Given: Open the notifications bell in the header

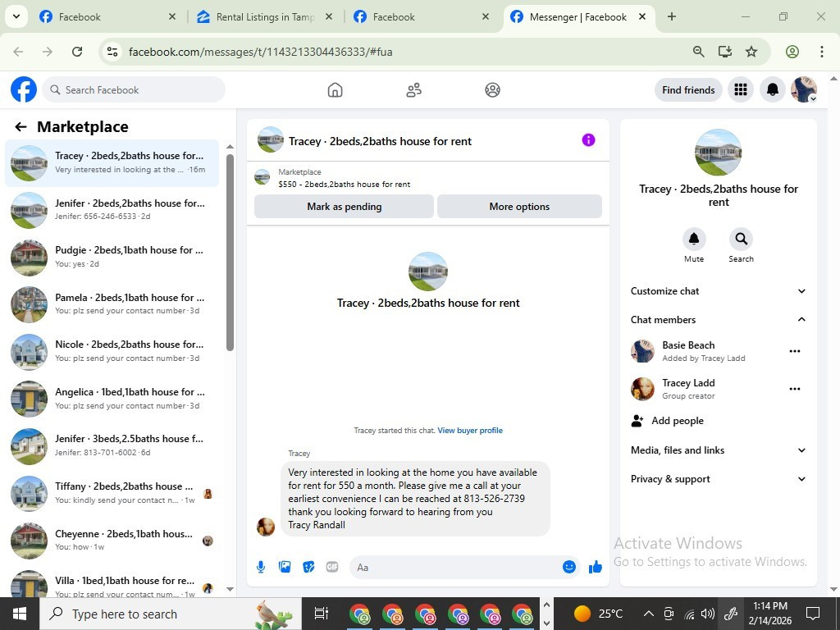Looking at the screenshot, I should (x=772, y=89).
